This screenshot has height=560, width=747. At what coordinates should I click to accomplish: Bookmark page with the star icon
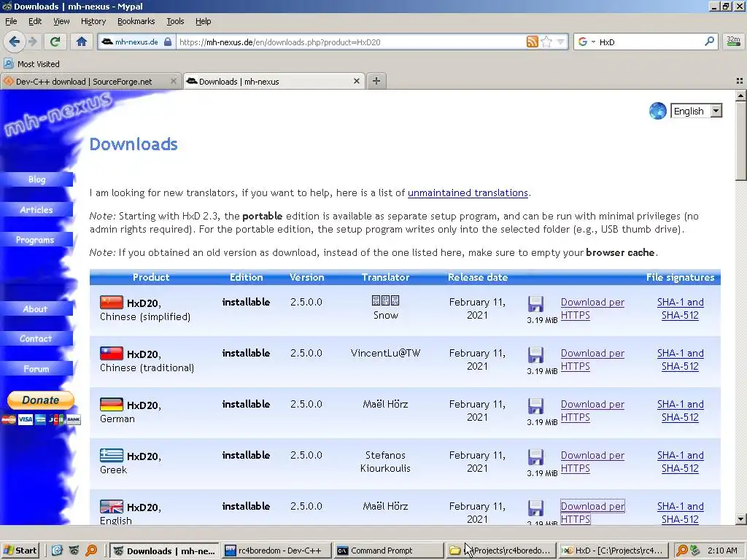pyautogui.click(x=546, y=42)
